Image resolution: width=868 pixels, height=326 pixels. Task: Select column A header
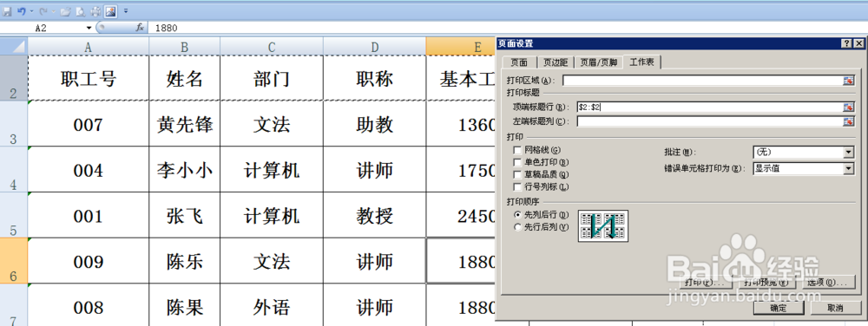click(88, 47)
